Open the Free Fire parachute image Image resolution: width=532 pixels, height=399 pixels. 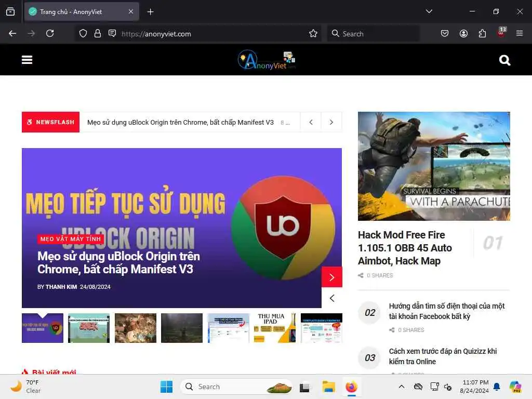click(x=434, y=166)
